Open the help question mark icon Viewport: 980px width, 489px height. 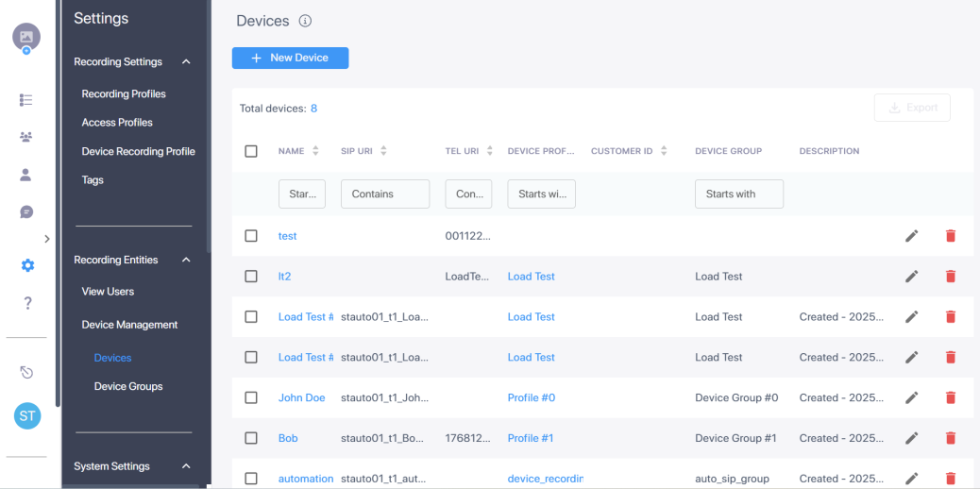point(27,303)
